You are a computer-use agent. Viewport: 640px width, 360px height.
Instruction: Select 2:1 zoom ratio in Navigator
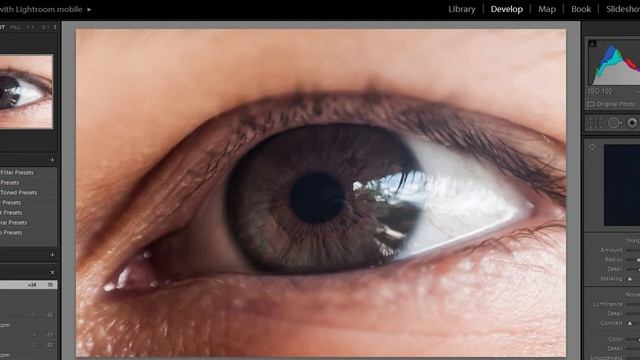coord(45,27)
